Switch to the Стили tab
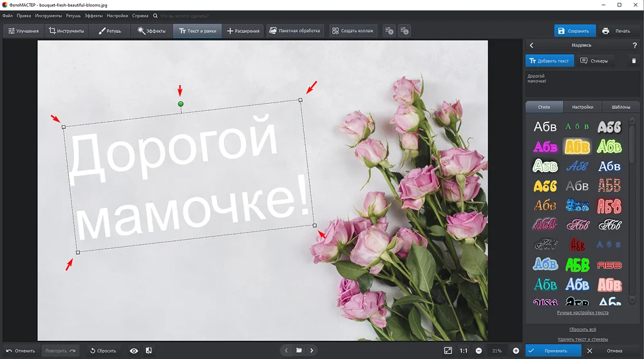The width and height of the screenshot is (644, 359). tap(544, 107)
